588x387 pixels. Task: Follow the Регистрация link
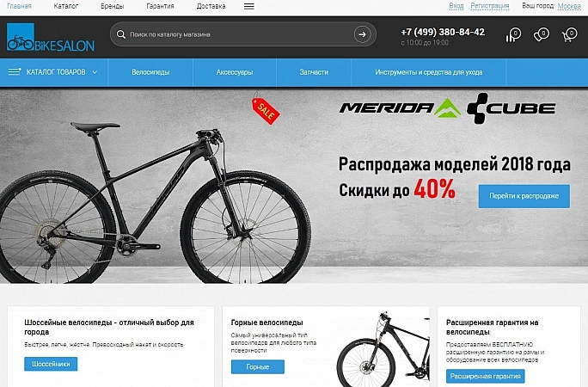(x=490, y=6)
